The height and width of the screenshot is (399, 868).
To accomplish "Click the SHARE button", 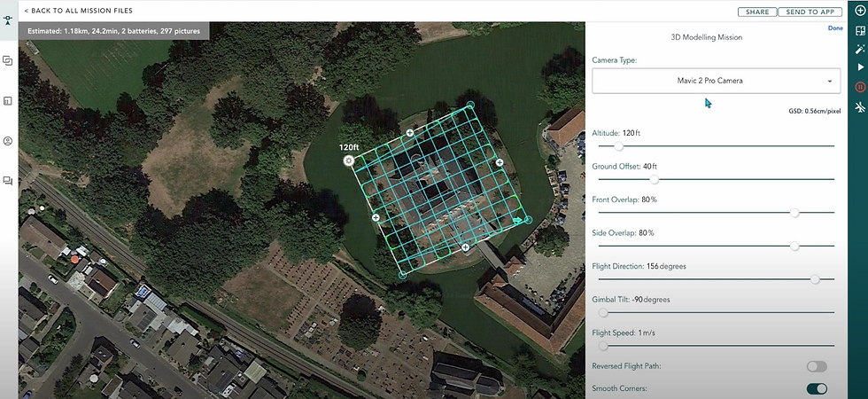I will click(757, 12).
